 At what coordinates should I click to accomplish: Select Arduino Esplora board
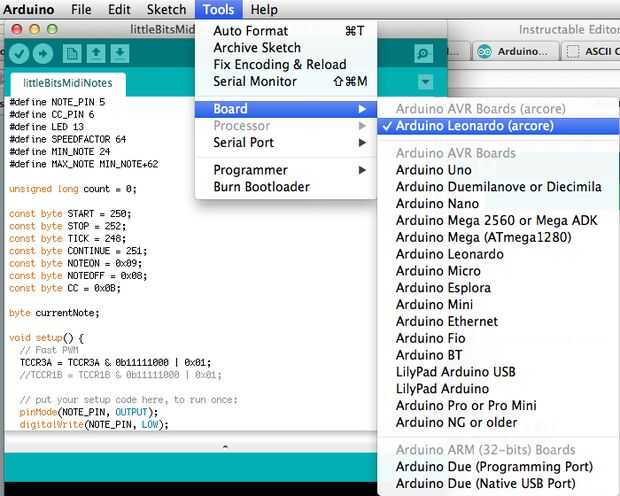pyautogui.click(x=498, y=288)
